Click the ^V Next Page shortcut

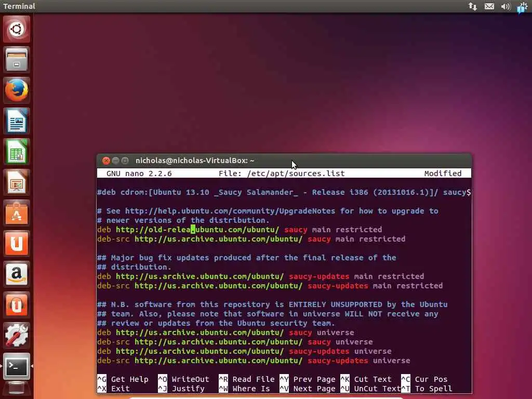(x=308, y=389)
